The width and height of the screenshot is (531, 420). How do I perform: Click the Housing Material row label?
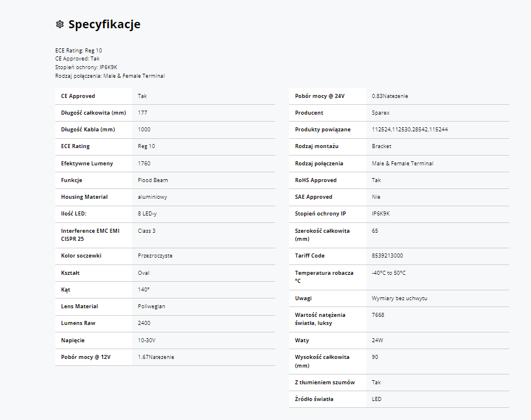84,197
